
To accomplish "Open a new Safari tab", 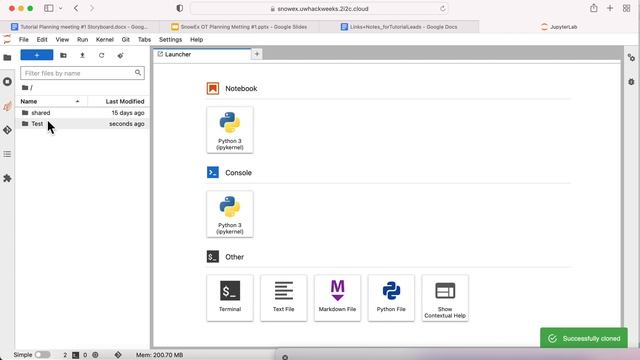I will point(610,8).
